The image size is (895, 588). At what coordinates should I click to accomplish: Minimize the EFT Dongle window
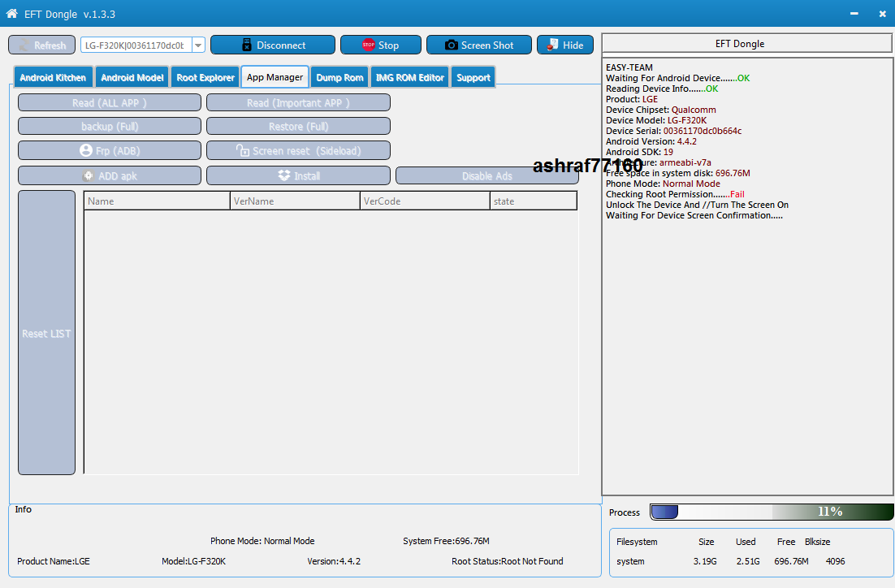(x=854, y=14)
